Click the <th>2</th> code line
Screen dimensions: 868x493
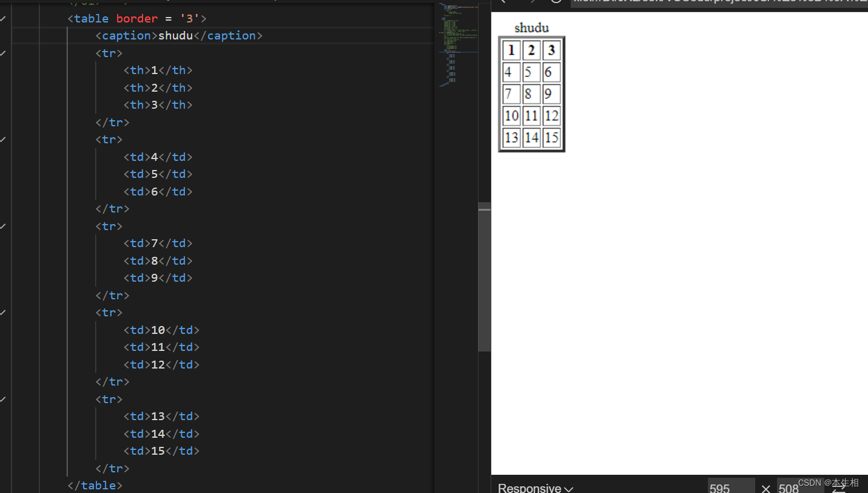pyautogui.click(x=158, y=88)
